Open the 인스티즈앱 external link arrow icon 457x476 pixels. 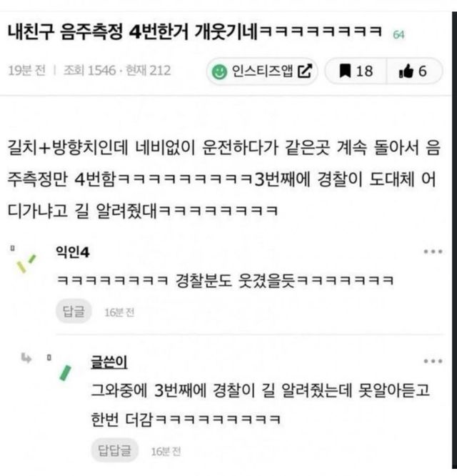tap(305, 71)
